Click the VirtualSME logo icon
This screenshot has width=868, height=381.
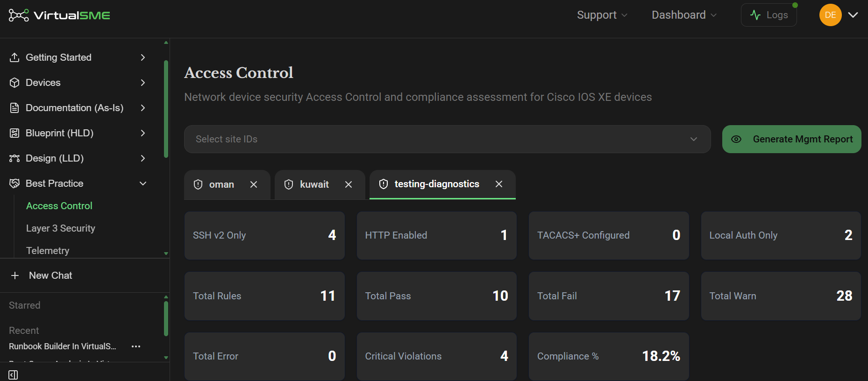pyautogui.click(x=19, y=15)
